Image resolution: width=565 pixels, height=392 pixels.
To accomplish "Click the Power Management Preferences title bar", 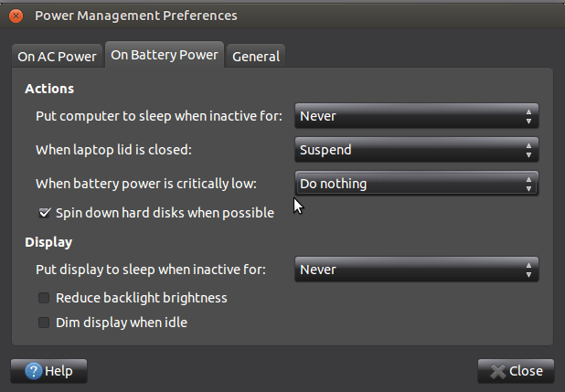I will 274,16.
